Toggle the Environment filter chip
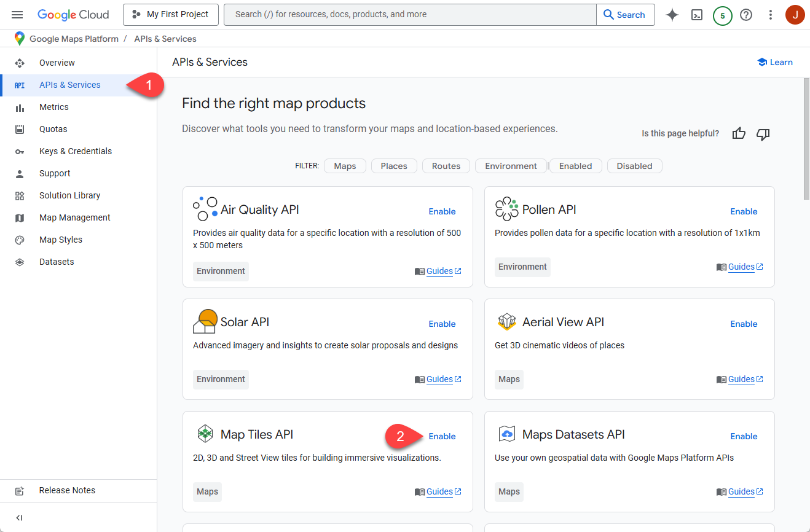Image resolution: width=810 pixels, height=532 pixels. 511,166
